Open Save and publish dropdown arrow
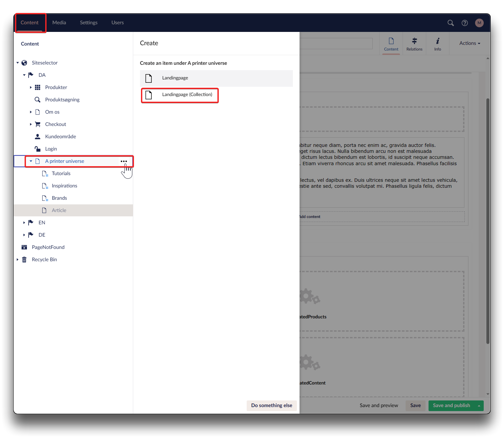The width and height of the screenshot is (504, 438). click(479, 406)
